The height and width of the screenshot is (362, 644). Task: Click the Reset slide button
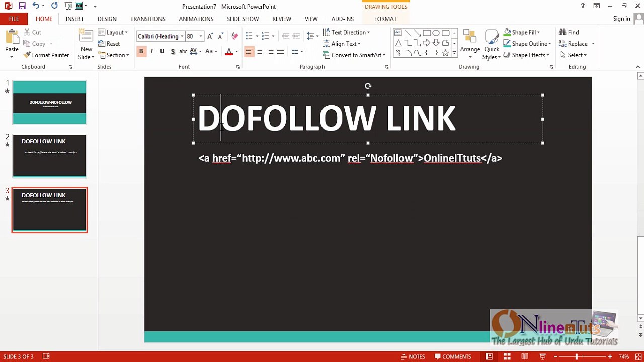[109, 44]
